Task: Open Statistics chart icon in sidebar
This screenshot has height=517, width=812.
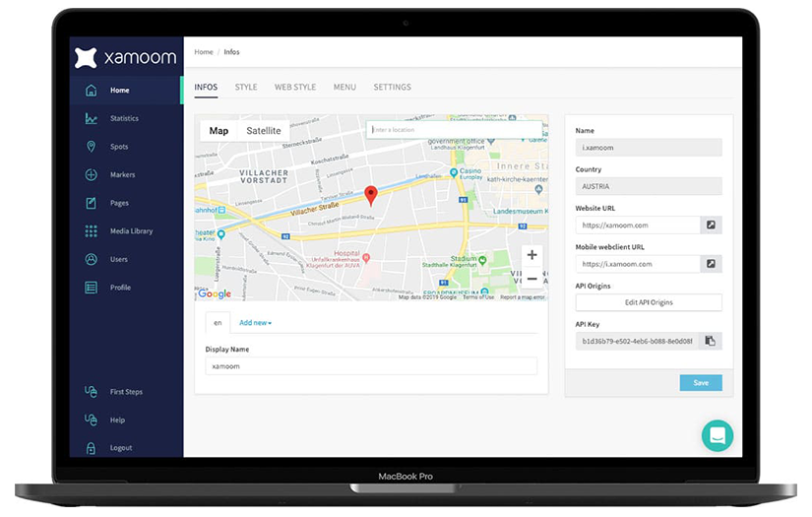Action: click(92, 118)
